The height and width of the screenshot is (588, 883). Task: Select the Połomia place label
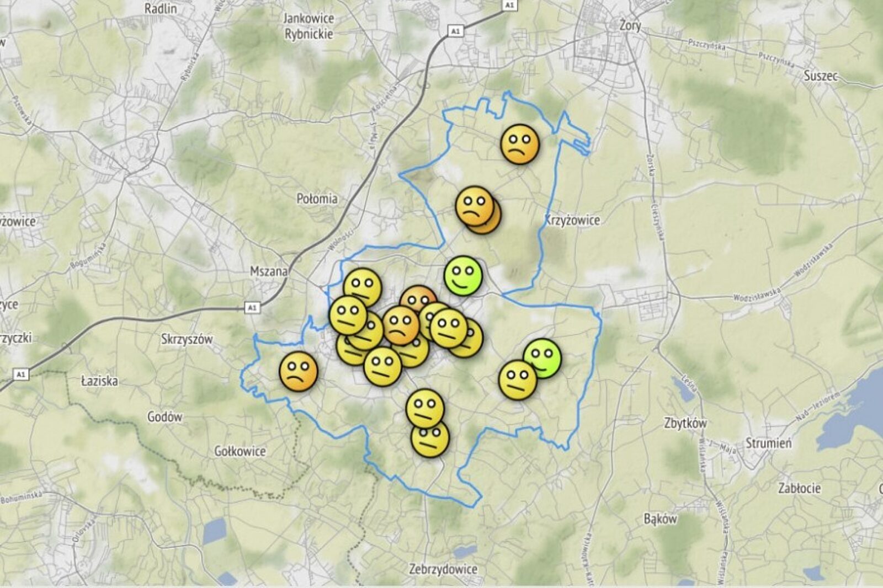coord(317,199)
